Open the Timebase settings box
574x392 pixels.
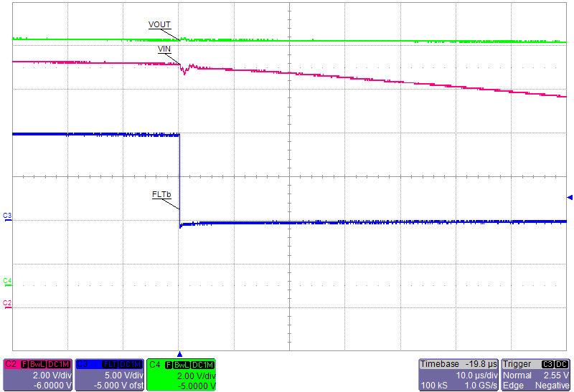point(458,375)
